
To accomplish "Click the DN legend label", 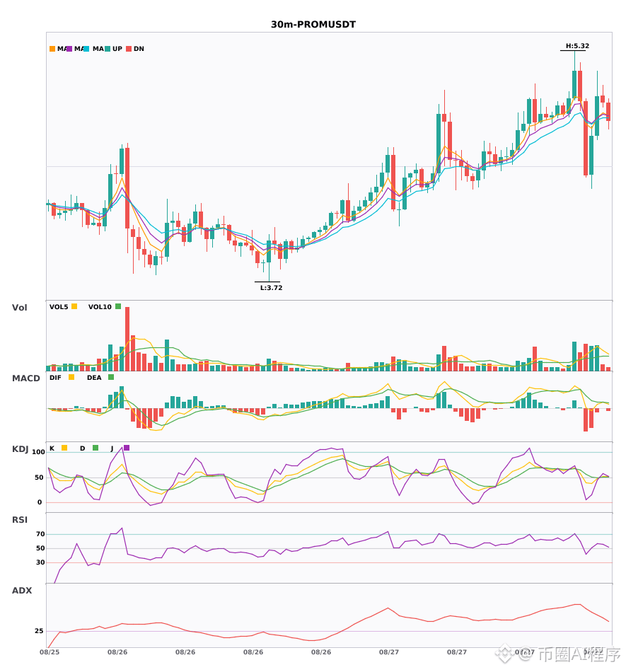I will pos(139,49).
